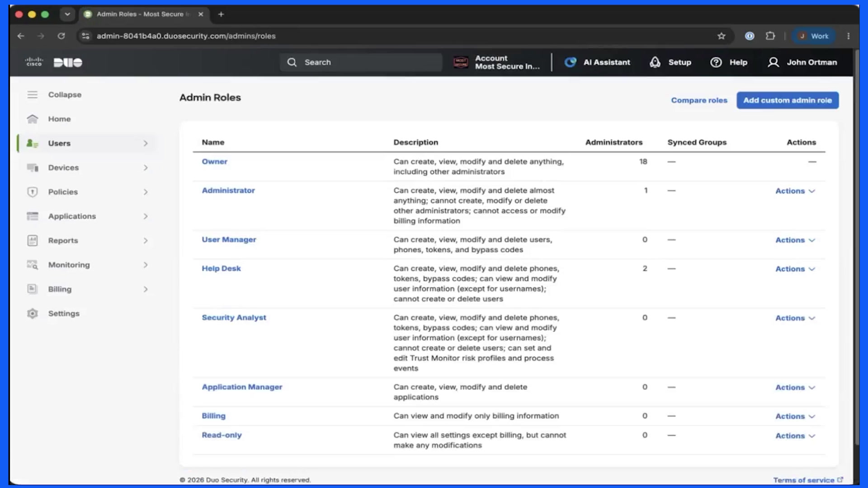Screen dimensions: 868x488
Task: Open Actions dropdown for Help Desk role
Action: pos(795,269)
